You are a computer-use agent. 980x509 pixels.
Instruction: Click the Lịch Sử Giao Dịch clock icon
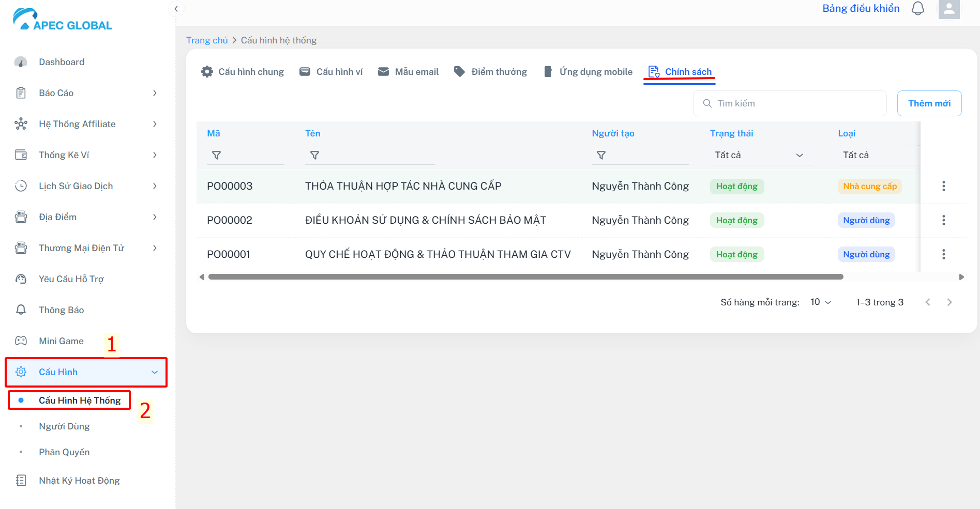click(21, 186)
